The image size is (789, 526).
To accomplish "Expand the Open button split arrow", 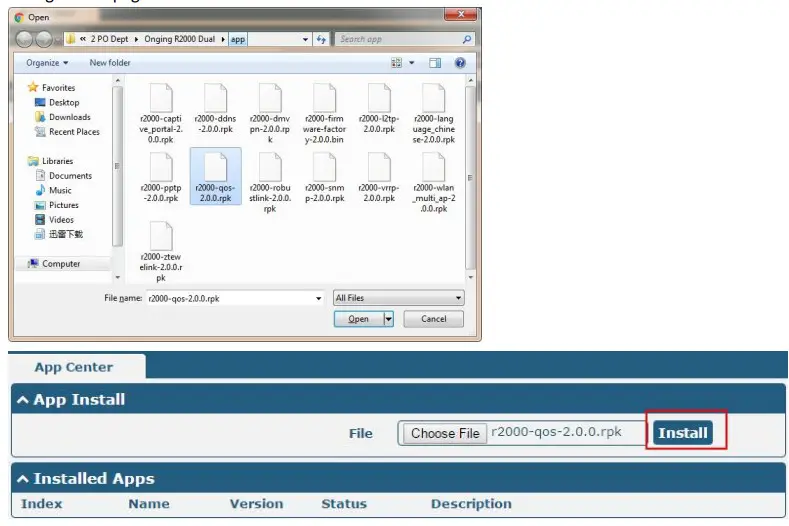I will pos(388,319).
